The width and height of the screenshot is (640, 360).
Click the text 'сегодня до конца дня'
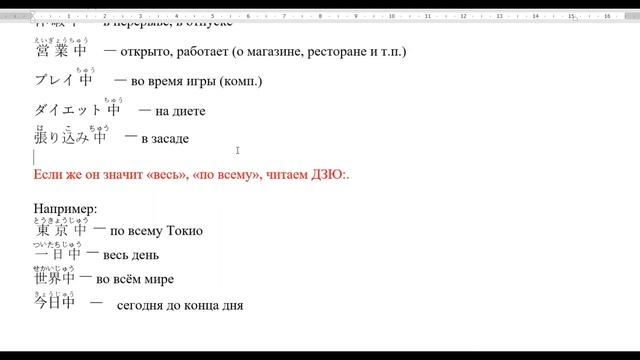point(180,306)
